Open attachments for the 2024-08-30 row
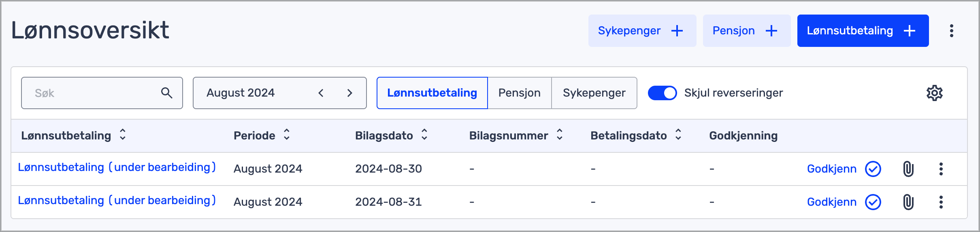 point(908,169)
